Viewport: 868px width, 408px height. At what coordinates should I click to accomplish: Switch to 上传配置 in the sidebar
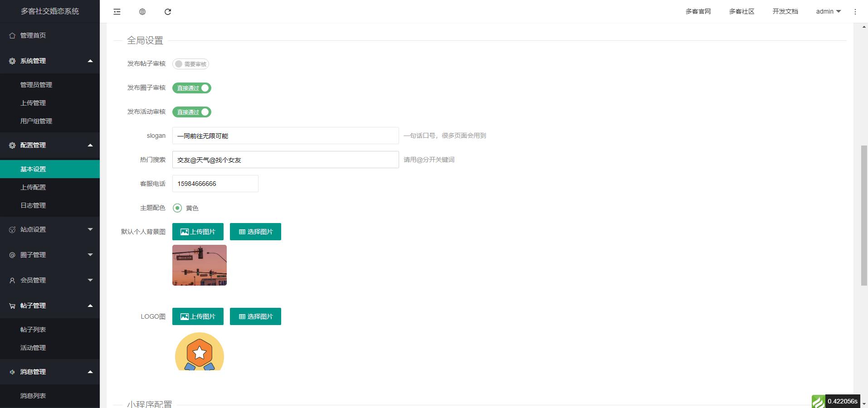pos(33,187)
